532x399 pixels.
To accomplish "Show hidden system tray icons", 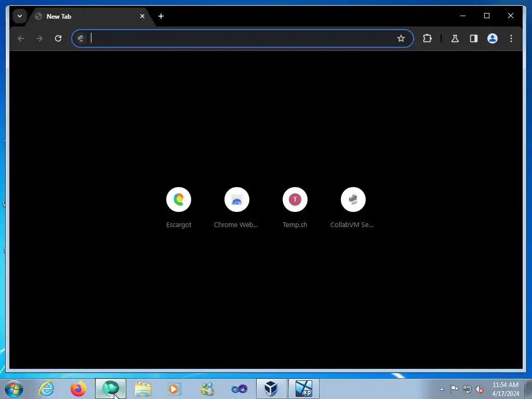I will tap(442, 389).
